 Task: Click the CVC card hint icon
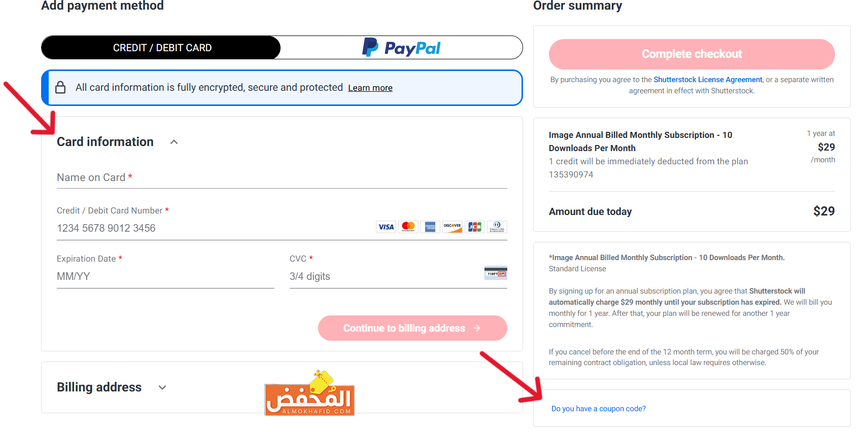coord(496,273)
